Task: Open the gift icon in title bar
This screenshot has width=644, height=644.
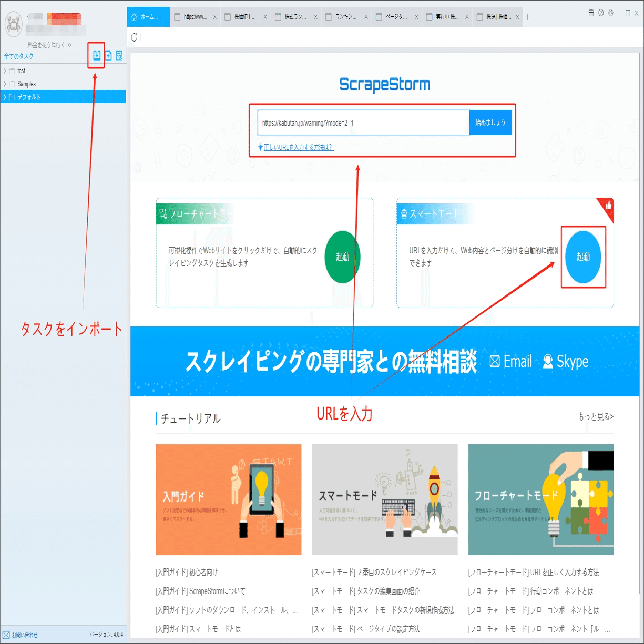Action: point(591,13)
